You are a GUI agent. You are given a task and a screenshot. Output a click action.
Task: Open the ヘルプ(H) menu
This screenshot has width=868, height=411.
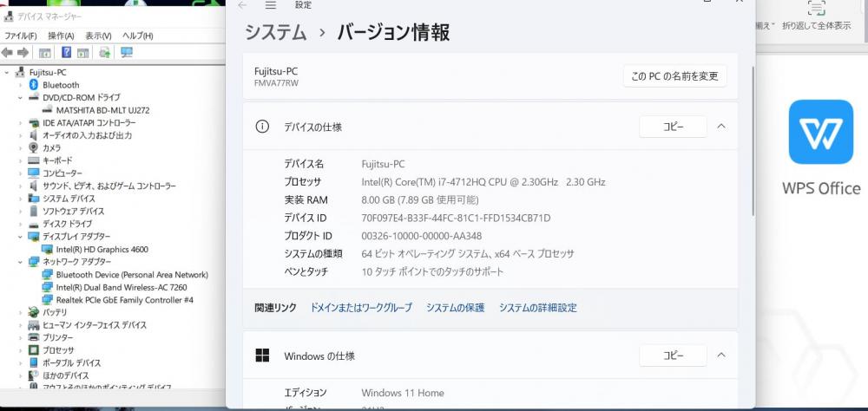pyautogui.click(x=137, y=36)
